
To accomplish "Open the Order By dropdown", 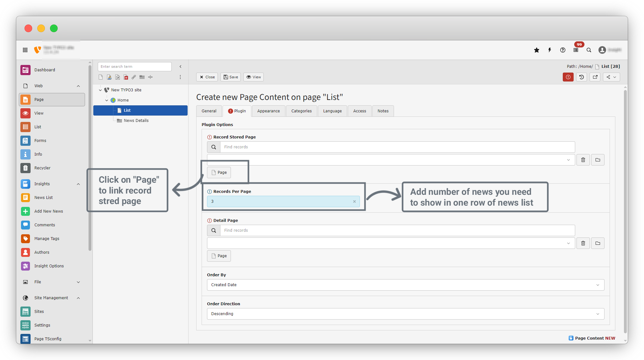I will [x=405, y=285].
